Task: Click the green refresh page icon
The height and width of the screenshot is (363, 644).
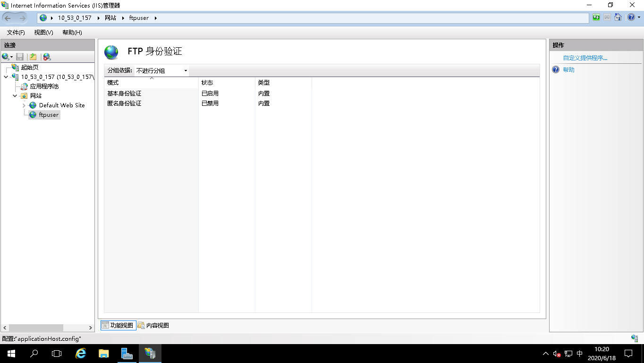Action: (x=596, y=17)
